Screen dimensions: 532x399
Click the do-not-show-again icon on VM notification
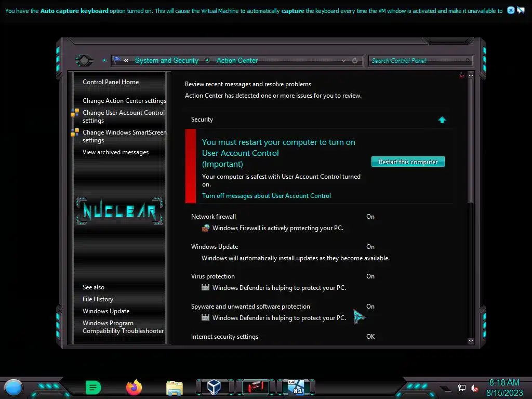(521, 10)
